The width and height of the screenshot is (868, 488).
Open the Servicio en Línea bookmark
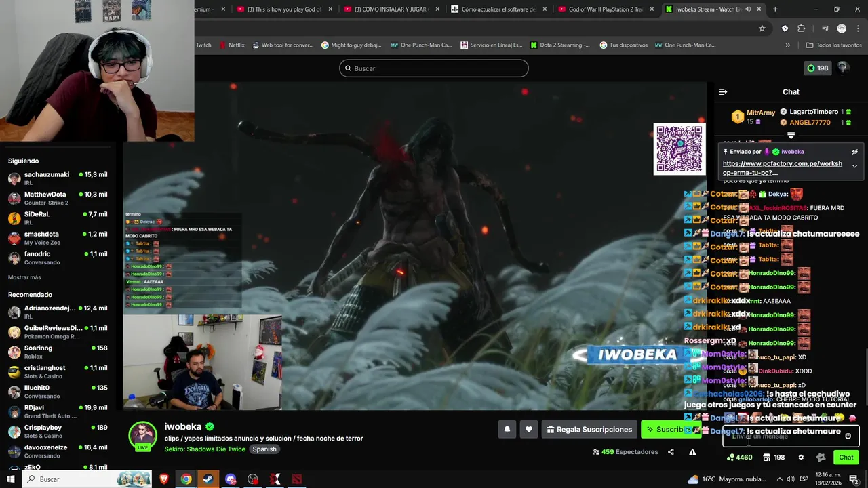491,45
